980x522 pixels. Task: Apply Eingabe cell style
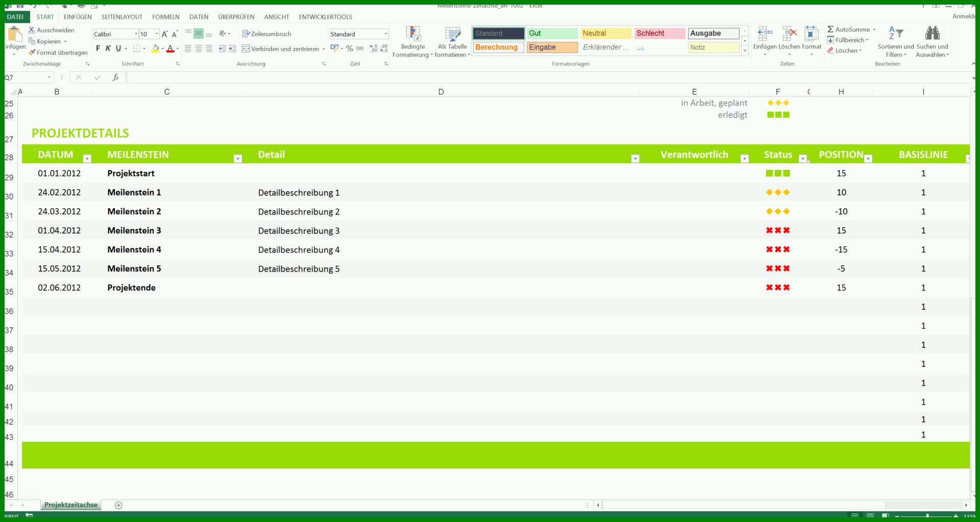[552, 47]
